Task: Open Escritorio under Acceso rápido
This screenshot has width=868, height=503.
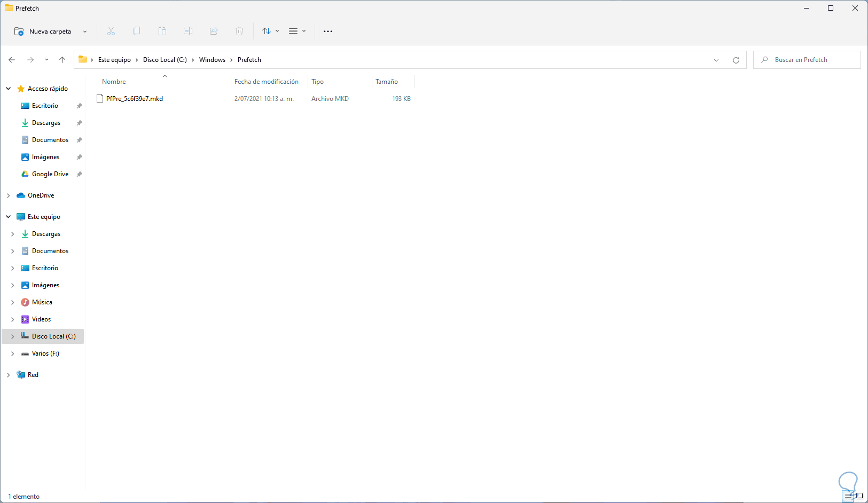Action: pos(45,106)
